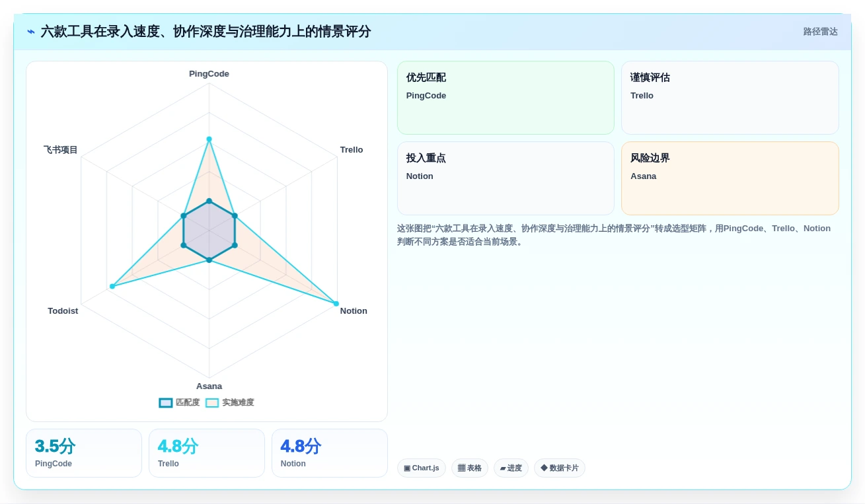865x504 pixels.
Task: Click the Asana radar axis label
Action: point(209,386)
